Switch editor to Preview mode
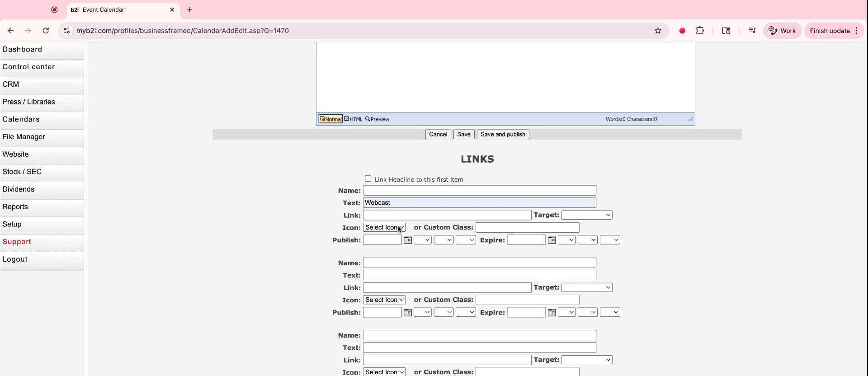868x376 pixels. [377, 119]
